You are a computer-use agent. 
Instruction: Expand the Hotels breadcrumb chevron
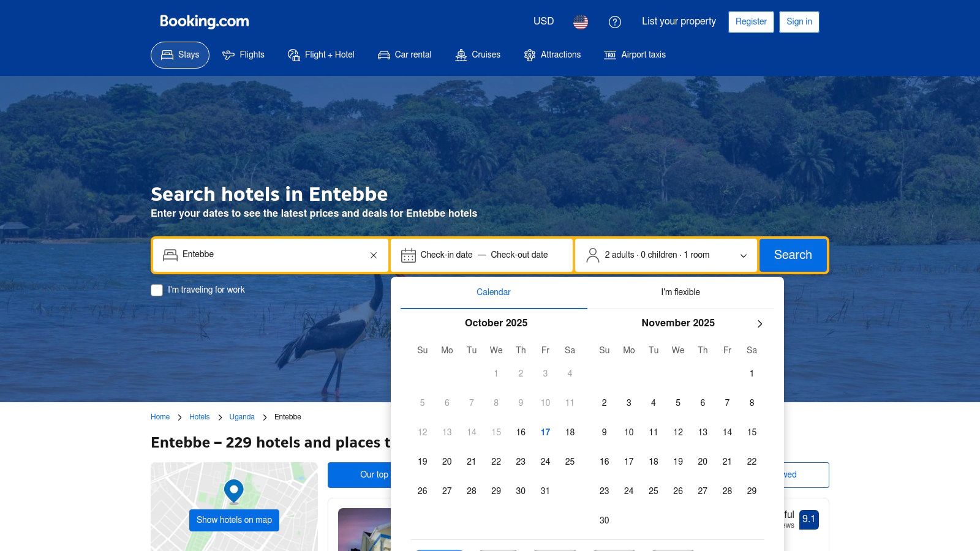click(x=219, y=417)
